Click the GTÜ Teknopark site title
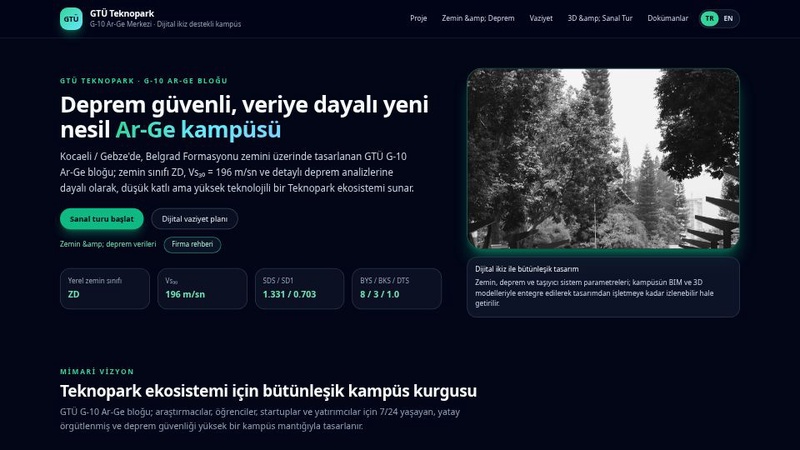The height and width of the screenshot is (450, 800). [122, 14]
